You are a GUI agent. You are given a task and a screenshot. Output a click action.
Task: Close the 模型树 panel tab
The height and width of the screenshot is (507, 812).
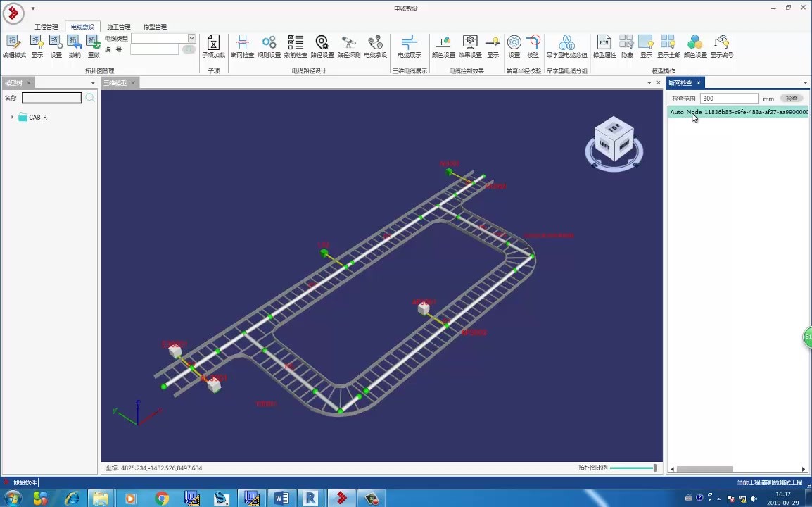pos(28,83)
